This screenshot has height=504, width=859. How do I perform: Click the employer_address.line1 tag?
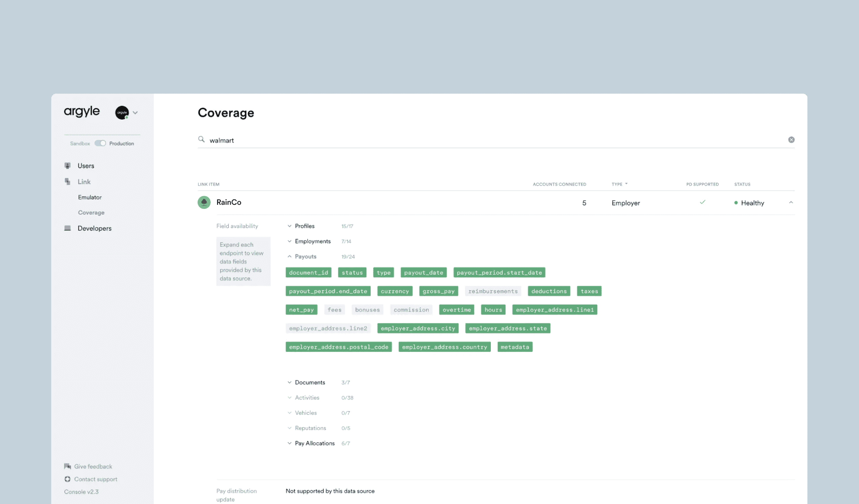click(555, 310)
